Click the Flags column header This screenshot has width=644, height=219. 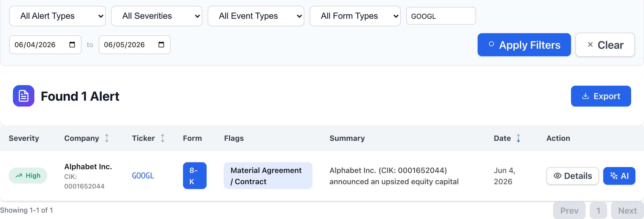click(234, 138)
